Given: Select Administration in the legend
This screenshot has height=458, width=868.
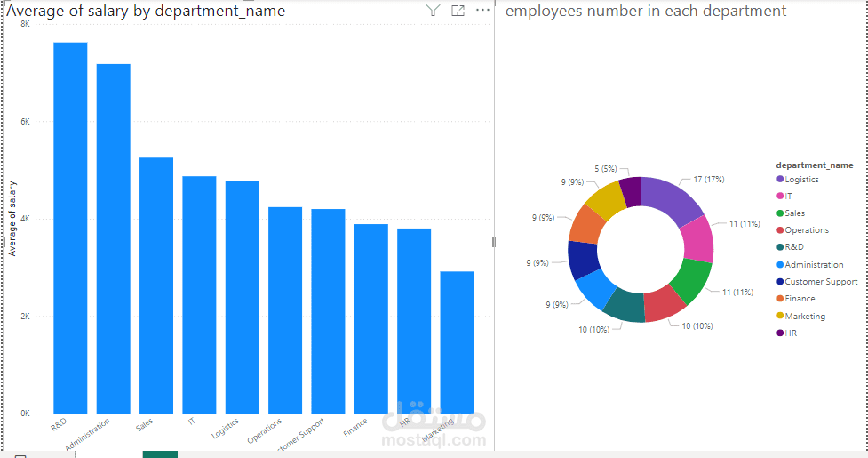Looking at the screenshot, I should 810,265.
